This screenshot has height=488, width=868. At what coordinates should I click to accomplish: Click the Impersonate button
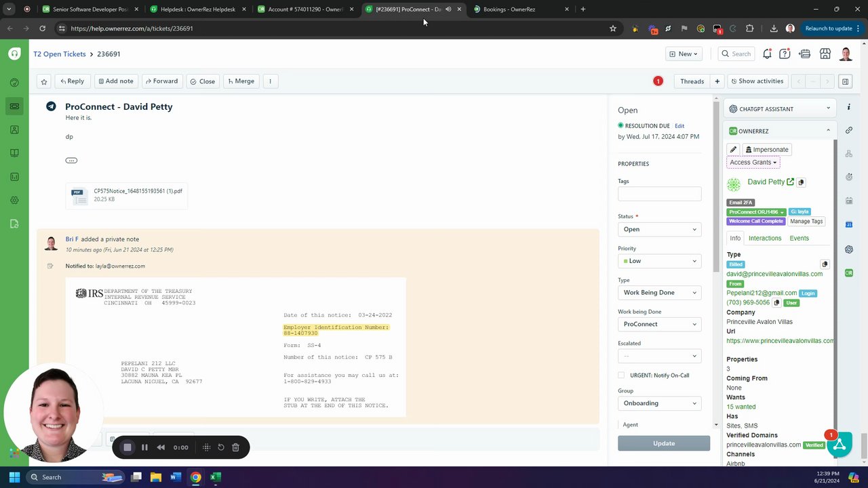767,150
